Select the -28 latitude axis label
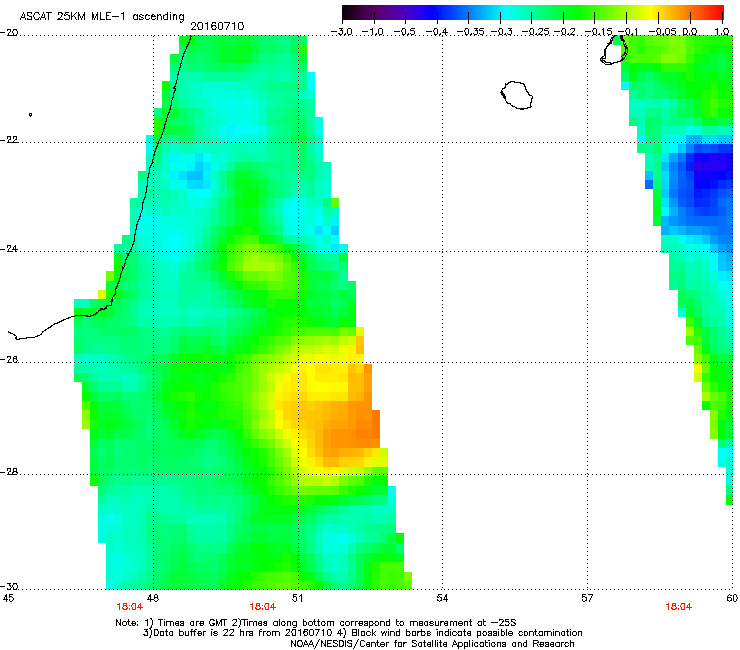The width and height of the screenshot is (740, 650). (9, 472)
